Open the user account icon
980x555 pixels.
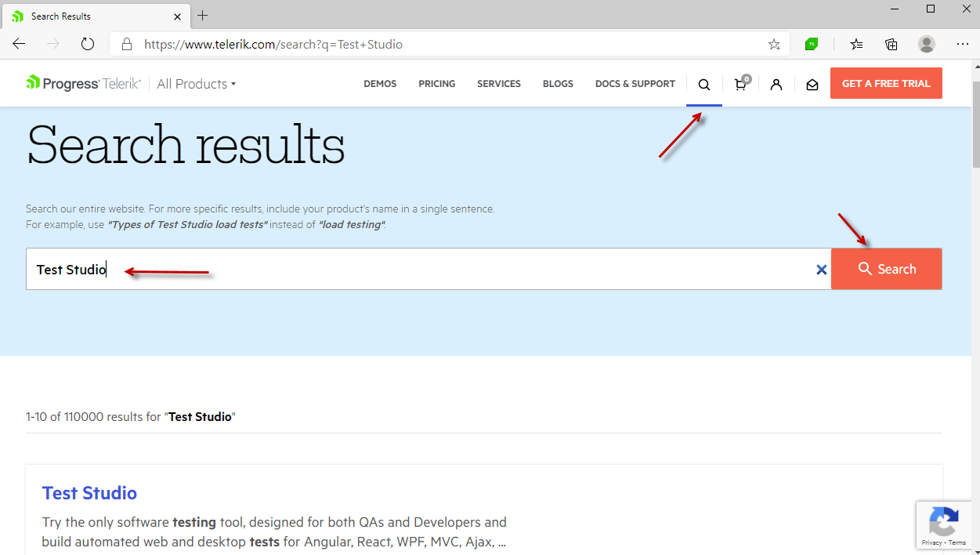point(776,85)
